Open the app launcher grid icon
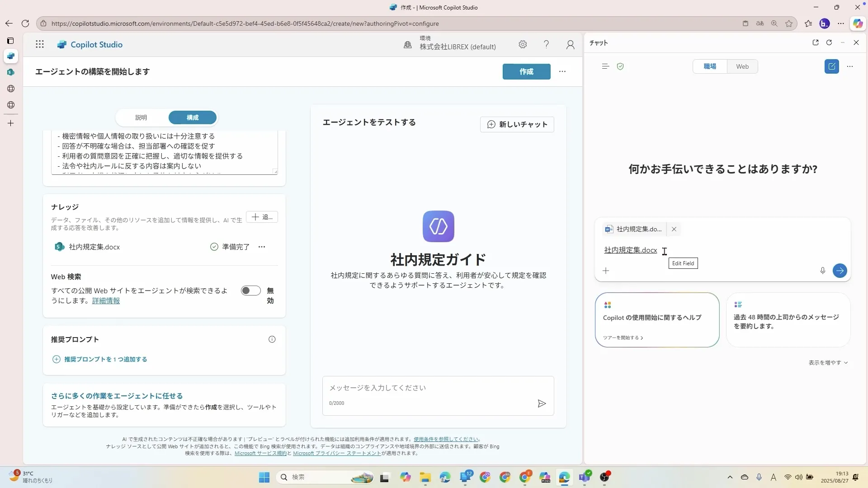Screen dimensions: 868x488 pyautogui.click(x=40, y=44)
